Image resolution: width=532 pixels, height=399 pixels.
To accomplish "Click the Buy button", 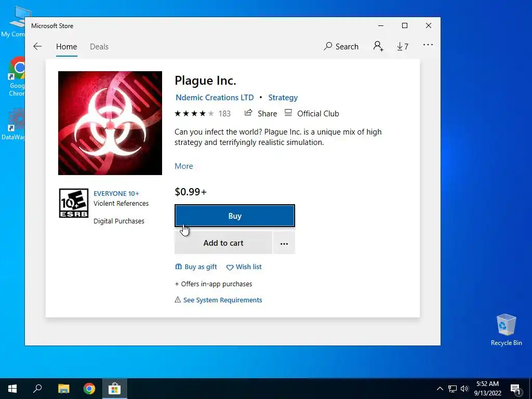I will click(234, 216).
